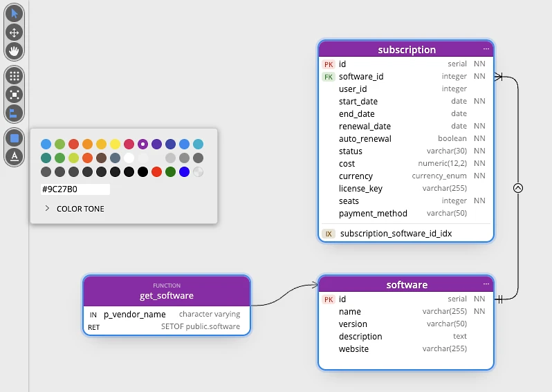Click the hex color field #9C27B0

pos(75,189)
